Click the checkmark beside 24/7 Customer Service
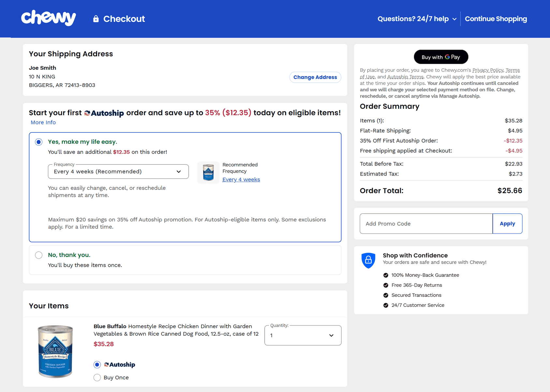Screen dimensions: 550x392 pos(386,305)
